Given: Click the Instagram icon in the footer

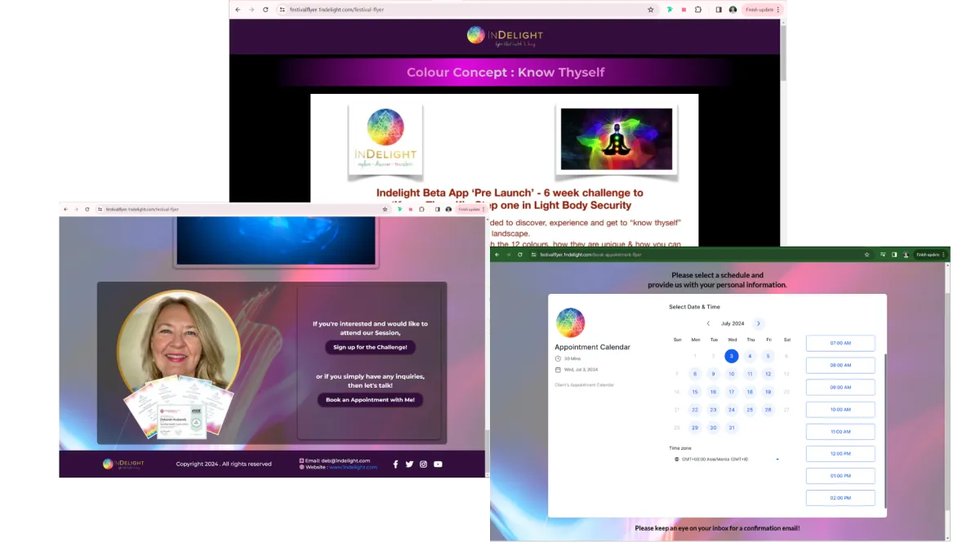Looking at the screenshot, I should point(423,464).
